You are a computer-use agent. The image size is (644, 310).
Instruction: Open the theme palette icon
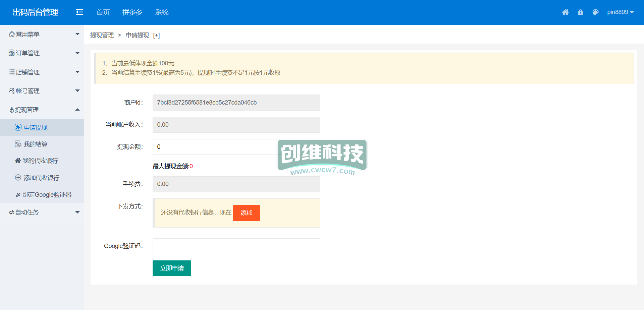[595, 12]
